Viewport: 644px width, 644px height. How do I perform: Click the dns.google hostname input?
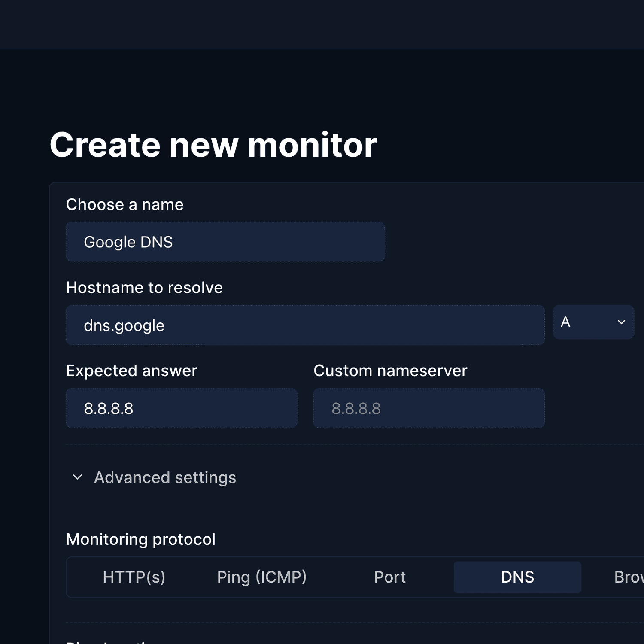(x=305, y=325)
